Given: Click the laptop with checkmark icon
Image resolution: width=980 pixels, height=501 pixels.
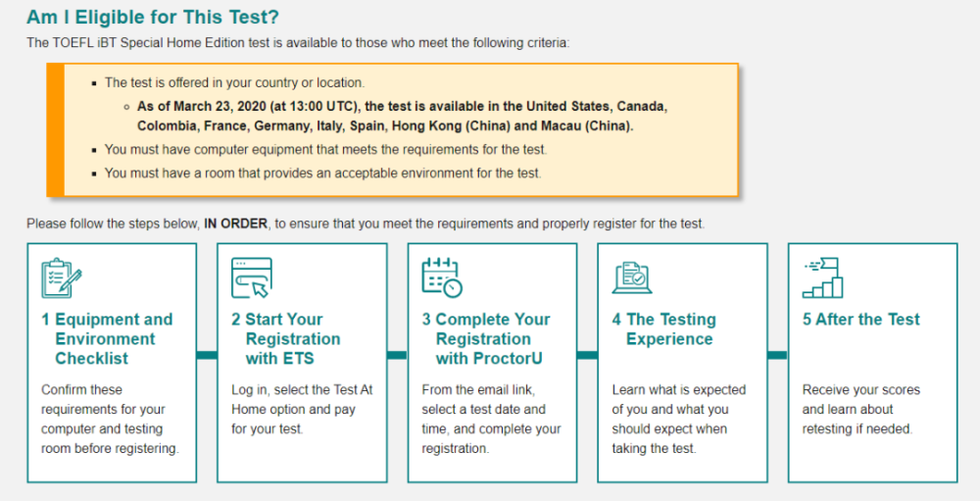Looking at the screenshot, I should click(x=631, y=277).
